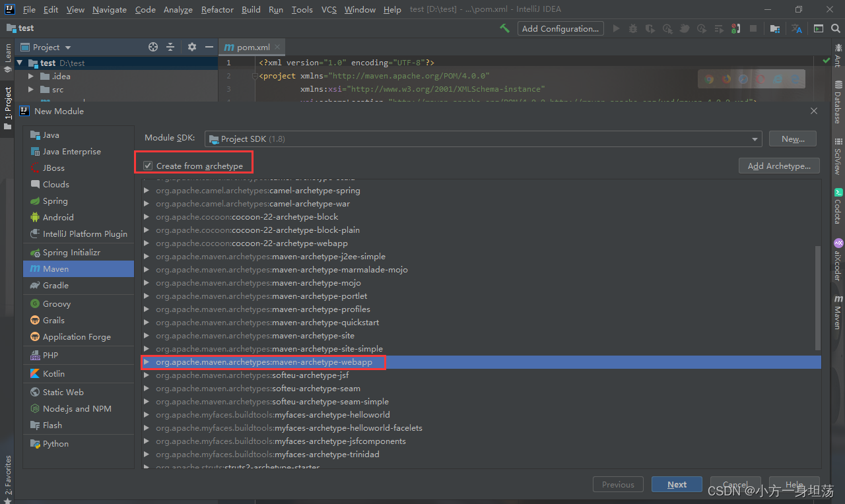845x504 pixels.
Task: Open in Firefox browser icon in editor
Action: tap(726, 79)
